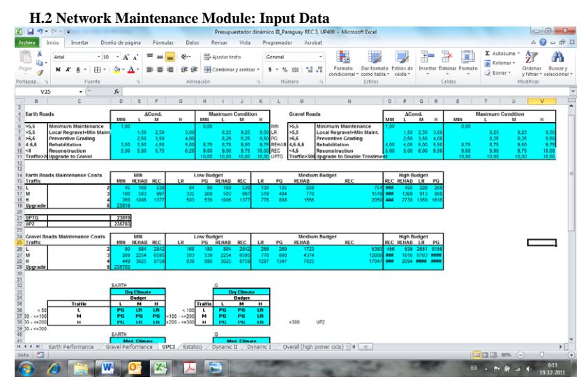
Task: Click the Ordenar y filtrar button
Action: click(x=532, y=63)
